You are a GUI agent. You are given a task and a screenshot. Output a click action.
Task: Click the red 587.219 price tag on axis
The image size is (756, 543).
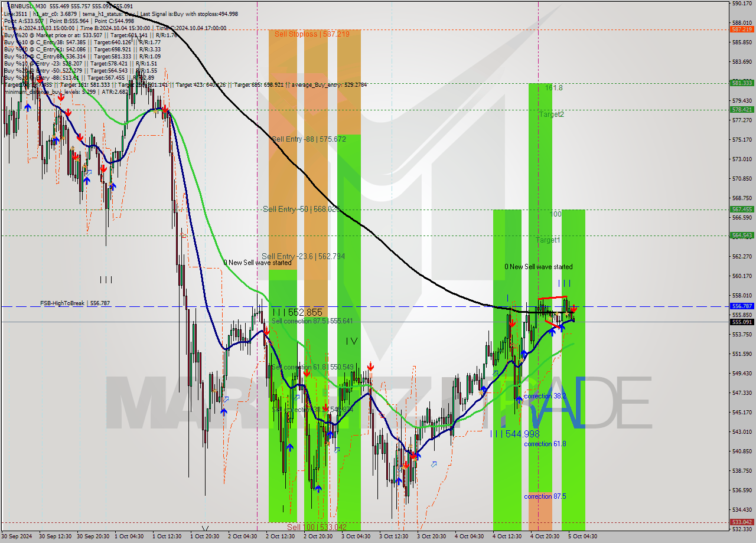click(742, 29)
